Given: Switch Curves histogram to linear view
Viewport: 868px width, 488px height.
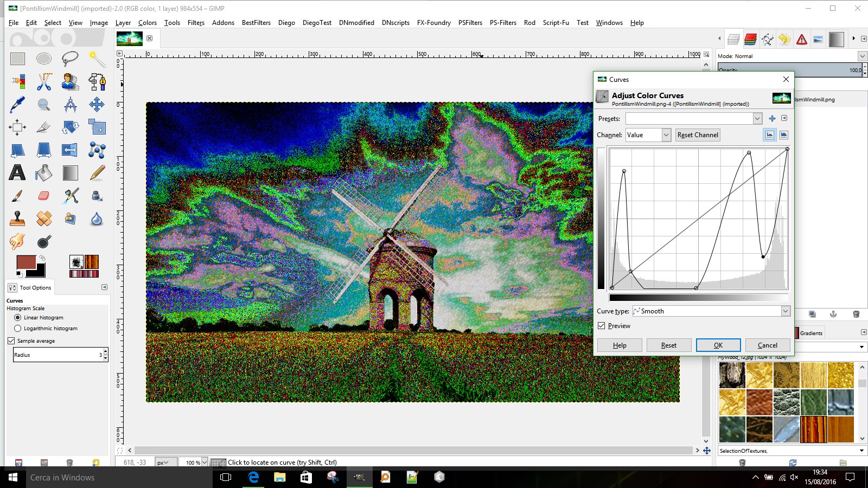Looking at the screenshot, I should [x=770, y=135].
